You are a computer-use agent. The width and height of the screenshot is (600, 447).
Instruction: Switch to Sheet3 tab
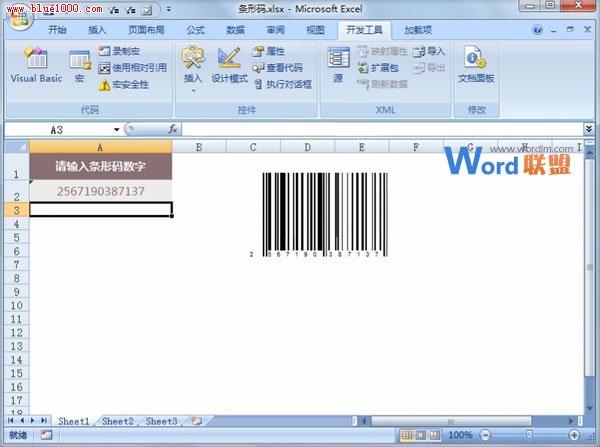161,421
